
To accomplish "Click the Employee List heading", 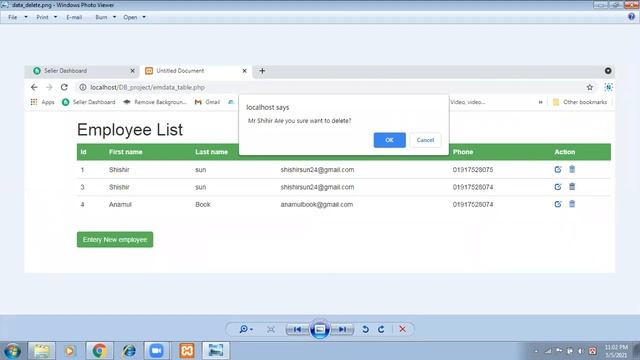I will [130, 130].
